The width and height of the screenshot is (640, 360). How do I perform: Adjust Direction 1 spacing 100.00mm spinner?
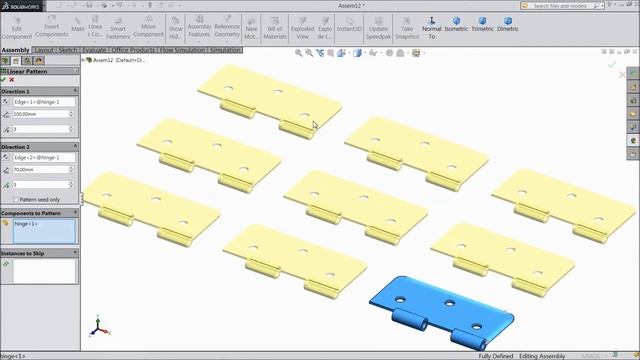[71, 114]
